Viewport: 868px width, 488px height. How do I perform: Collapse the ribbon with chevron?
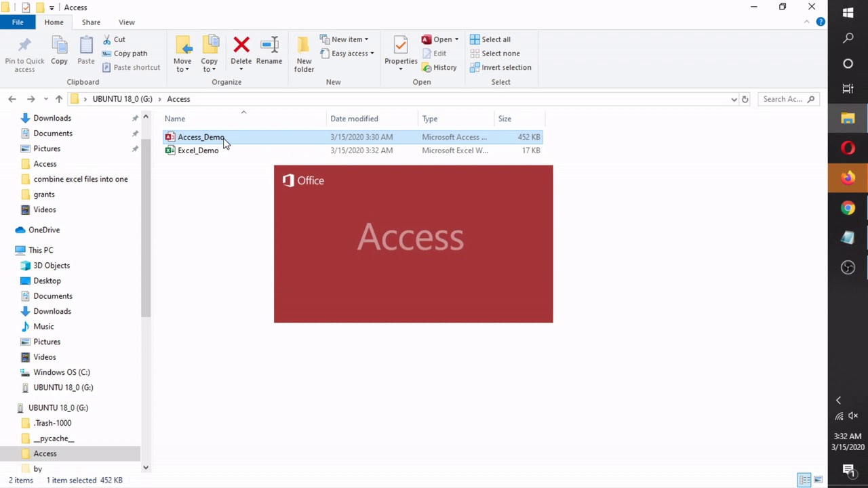806,22
